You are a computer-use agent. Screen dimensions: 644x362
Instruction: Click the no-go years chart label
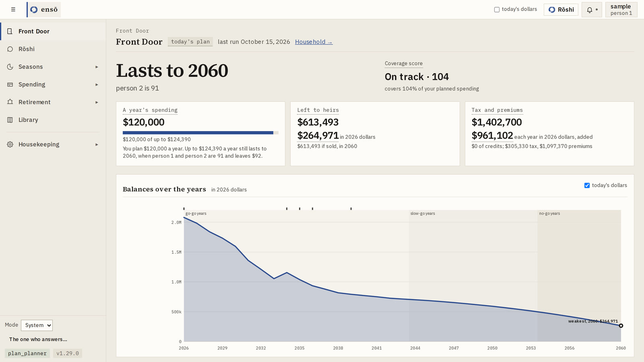[549, 214]
